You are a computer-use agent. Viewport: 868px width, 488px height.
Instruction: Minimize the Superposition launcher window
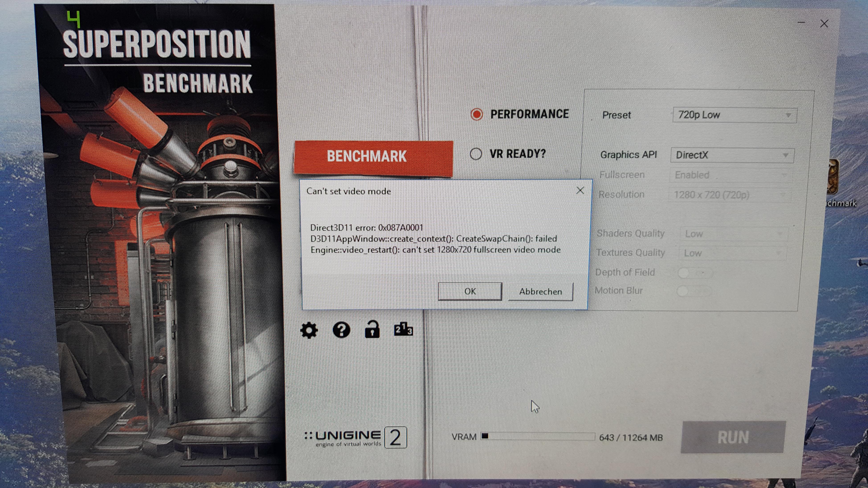801,23
